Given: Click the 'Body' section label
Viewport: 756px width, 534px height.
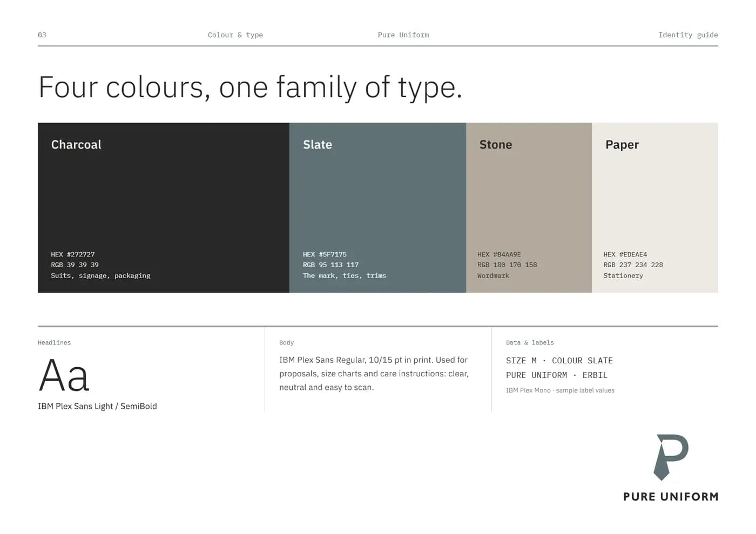Looking at the screenshot, I should pos(287,342).
